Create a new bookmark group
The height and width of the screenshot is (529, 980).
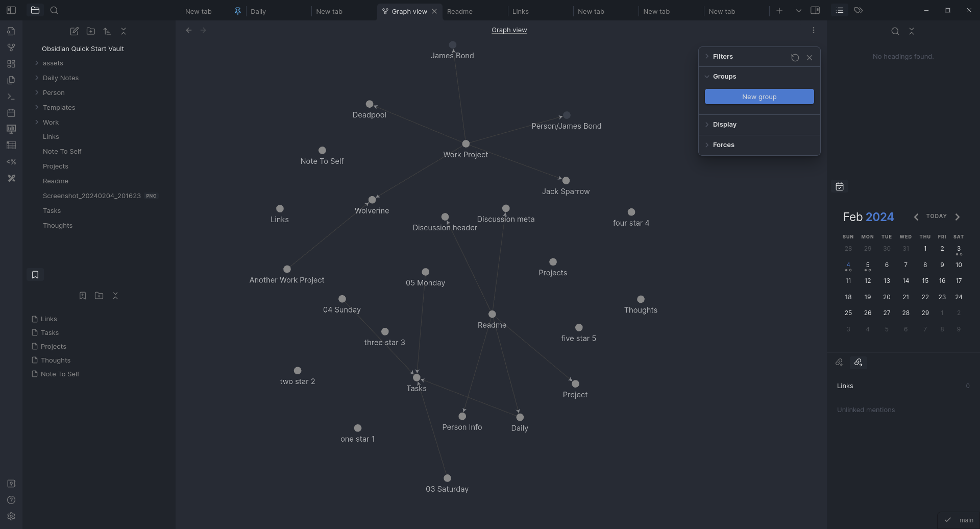[99, 296]
